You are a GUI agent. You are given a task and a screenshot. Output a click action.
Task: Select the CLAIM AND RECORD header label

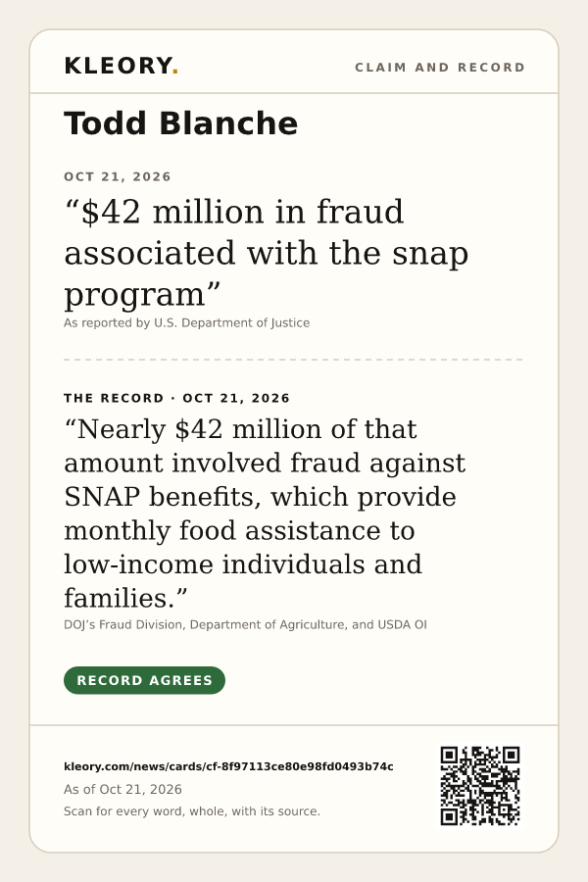tap(440, 68)
